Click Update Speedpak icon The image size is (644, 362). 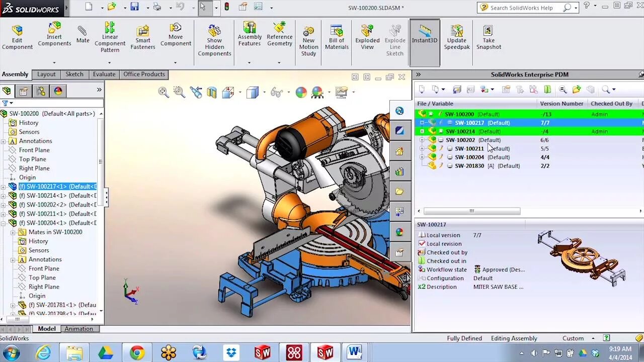[x=456, y=37]
